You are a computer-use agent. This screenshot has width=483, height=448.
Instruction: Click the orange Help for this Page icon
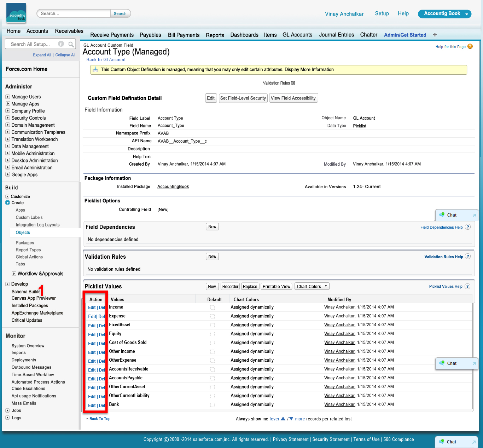[470, 46]
